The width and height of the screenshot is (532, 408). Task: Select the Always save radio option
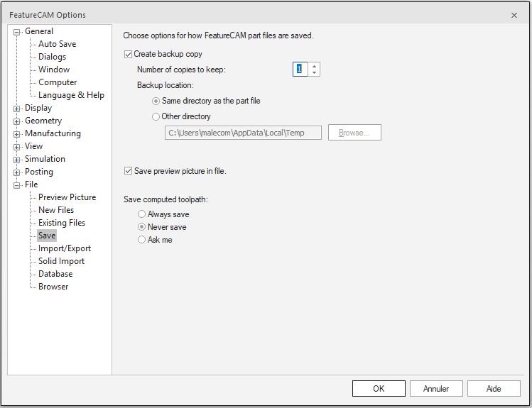(x=142, y=214)
